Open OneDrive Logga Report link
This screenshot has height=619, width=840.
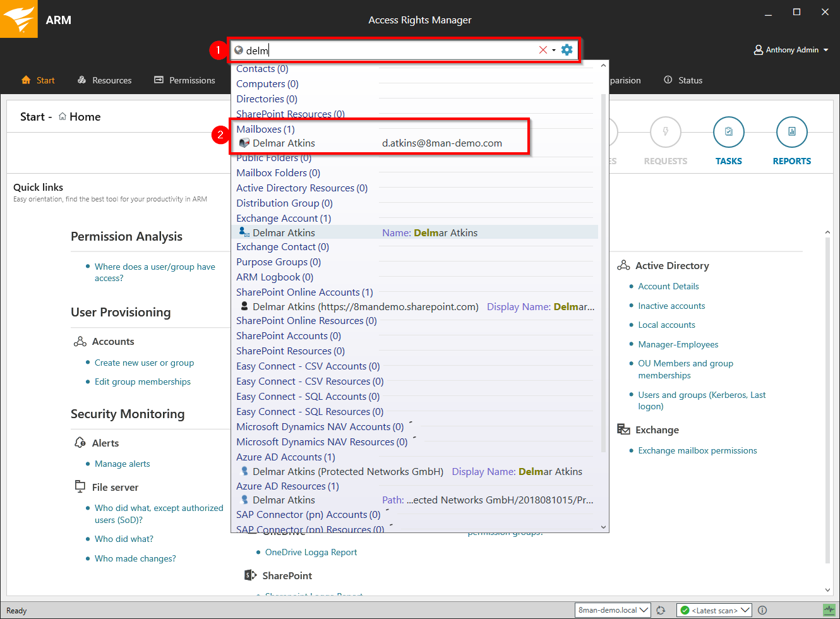coord(311,552)
